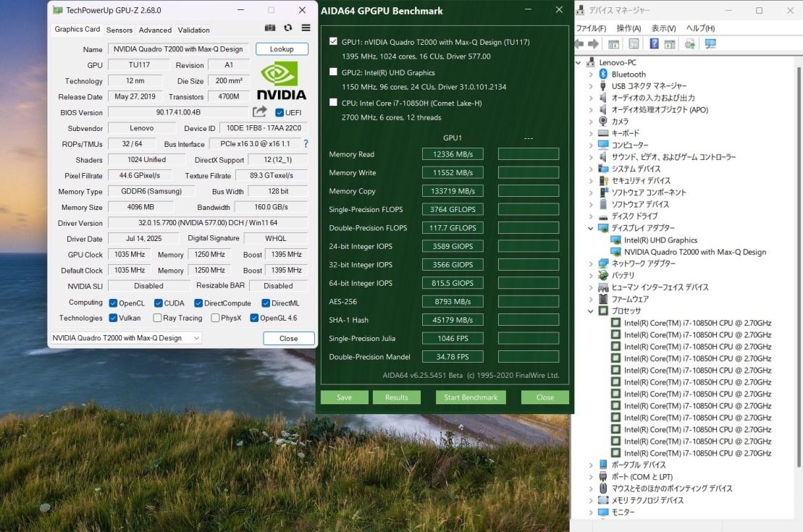Image resolution: width=803 pixels, height=532 pixels.
Task: Open the GPU selection dropdown in GPU-Z
Action: tap(196, 338)
